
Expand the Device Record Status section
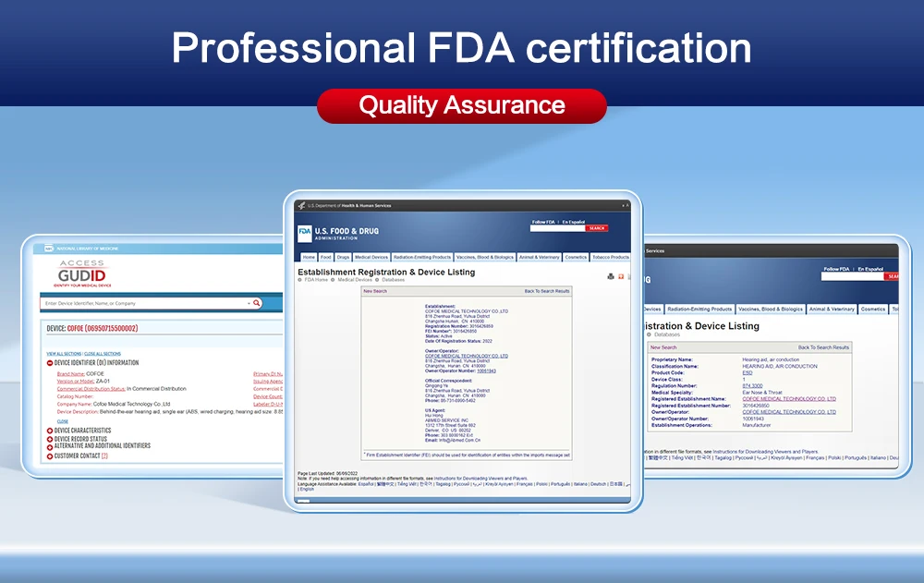click(50, 439)
